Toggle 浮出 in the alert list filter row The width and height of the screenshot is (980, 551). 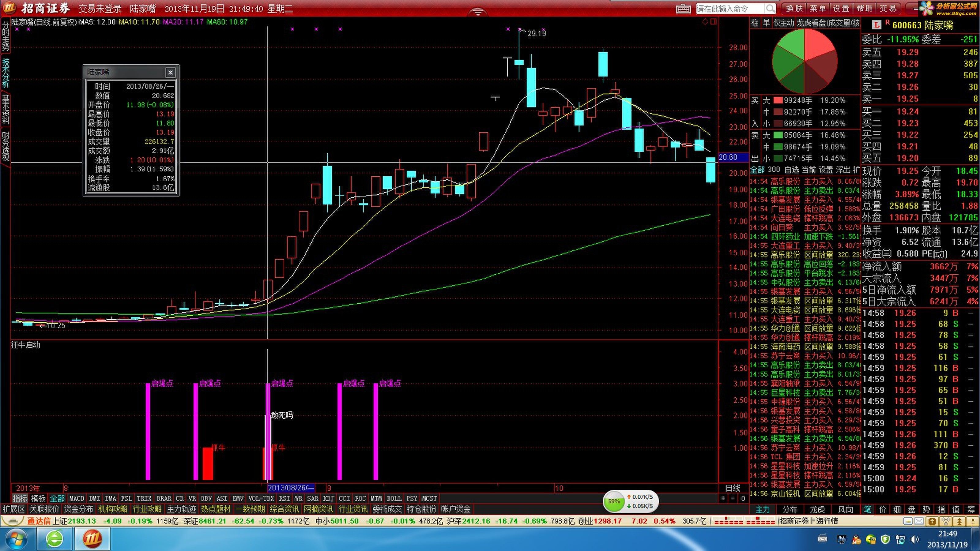click(843, 170)
